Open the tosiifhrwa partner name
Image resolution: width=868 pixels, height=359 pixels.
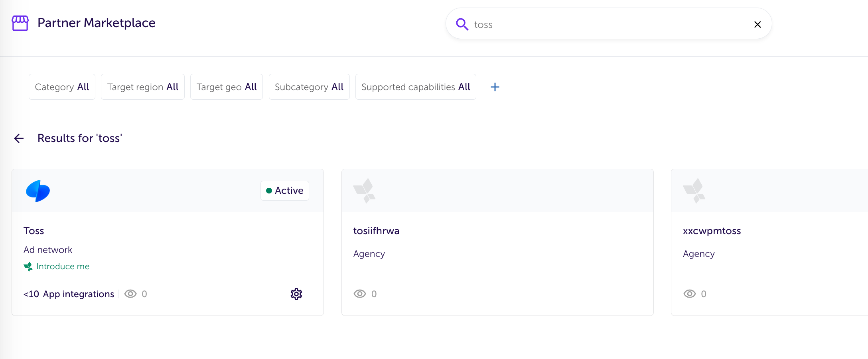tap(376, 231)
